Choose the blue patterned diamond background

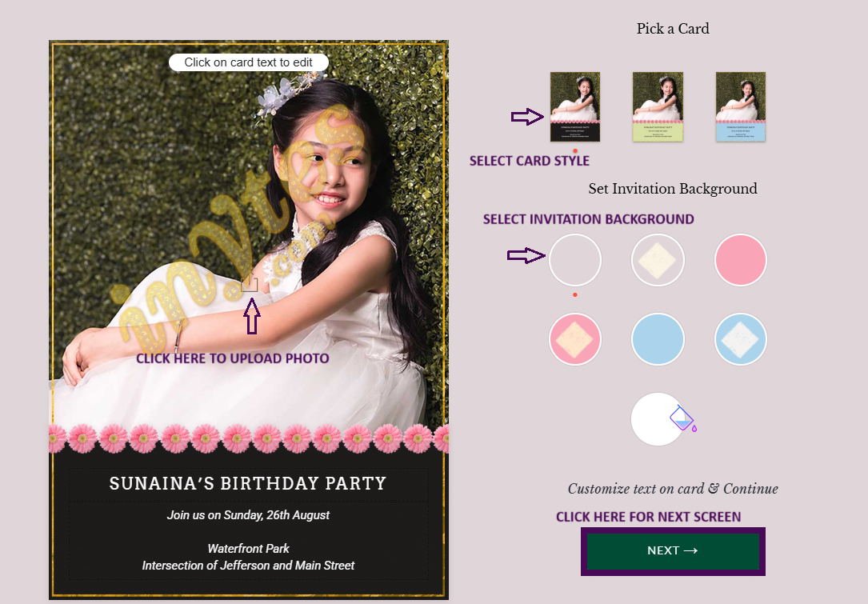[741, 339]
